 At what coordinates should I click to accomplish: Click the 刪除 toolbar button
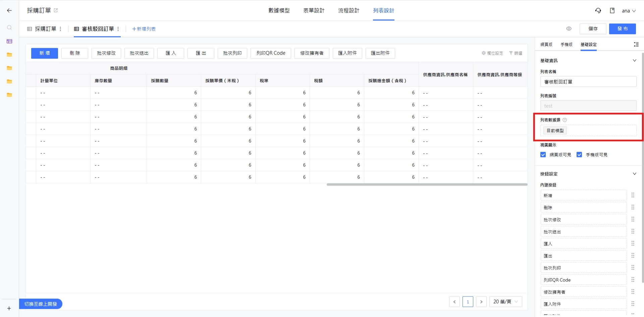pyautogui.click(x=75, y=53)
